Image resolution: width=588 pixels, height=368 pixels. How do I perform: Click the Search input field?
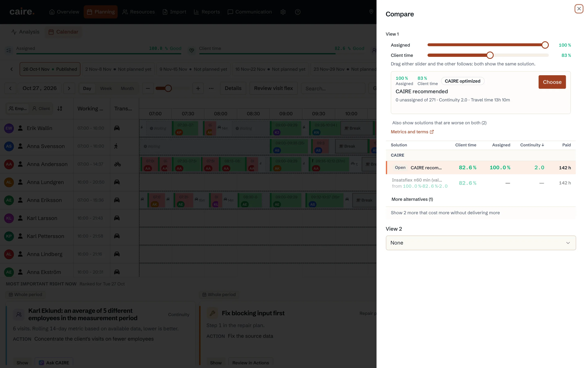(x=333, y=88)
